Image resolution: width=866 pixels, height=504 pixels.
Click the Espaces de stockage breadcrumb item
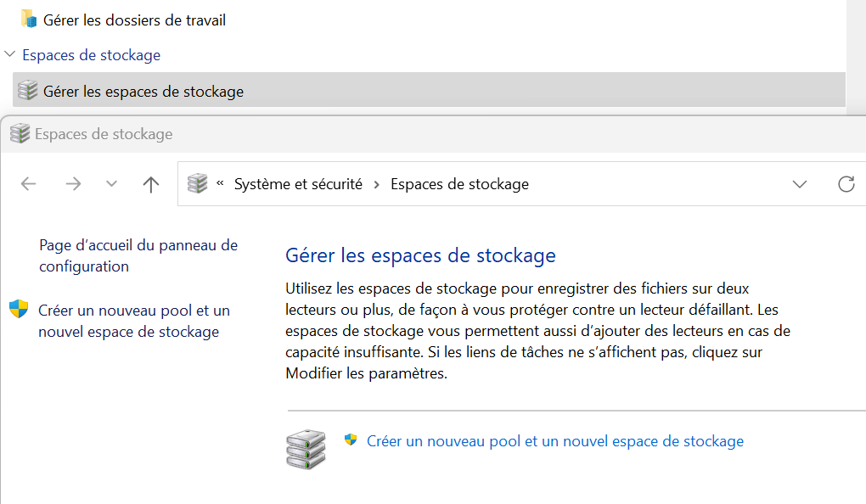[x=459, y=184]
